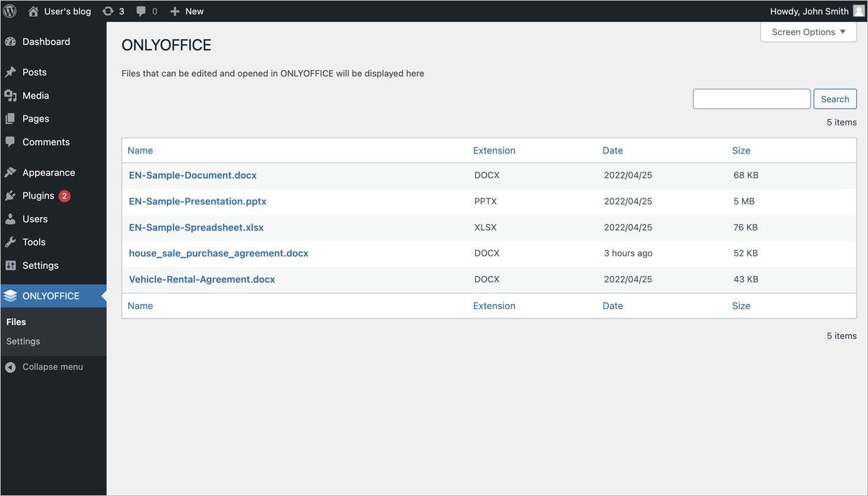Sort files by the Date column header
868x496 pixels.
612,151
